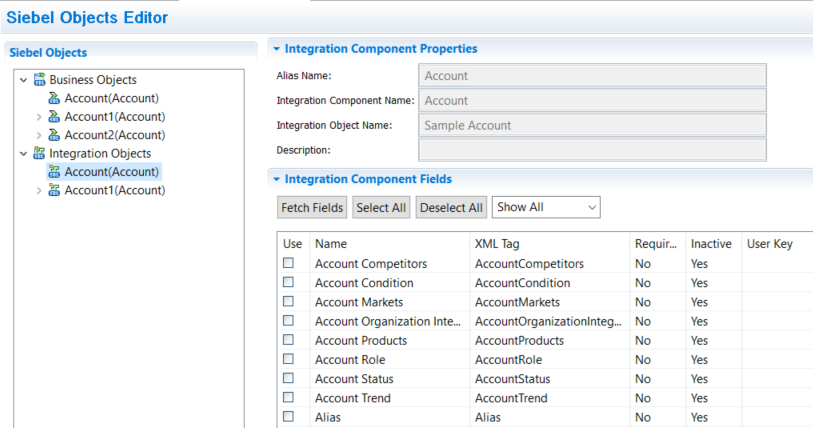The height and width of the screenshot is (428, 813).
Task: Click the Business Objects folder icon
Action: (x=39, y=79)
